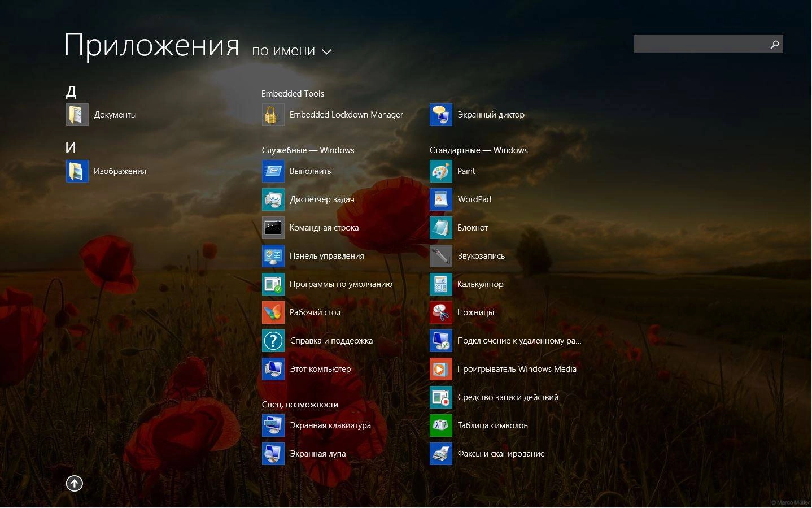Click the 'Экранная лупа' text
This screenshot has width=812, height=508.
click(317, 454)
